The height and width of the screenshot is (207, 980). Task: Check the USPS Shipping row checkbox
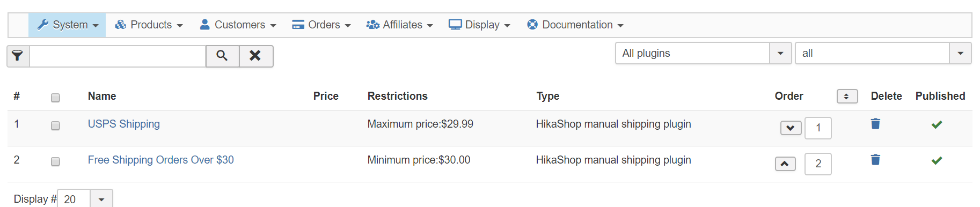(x=55, y=125)
